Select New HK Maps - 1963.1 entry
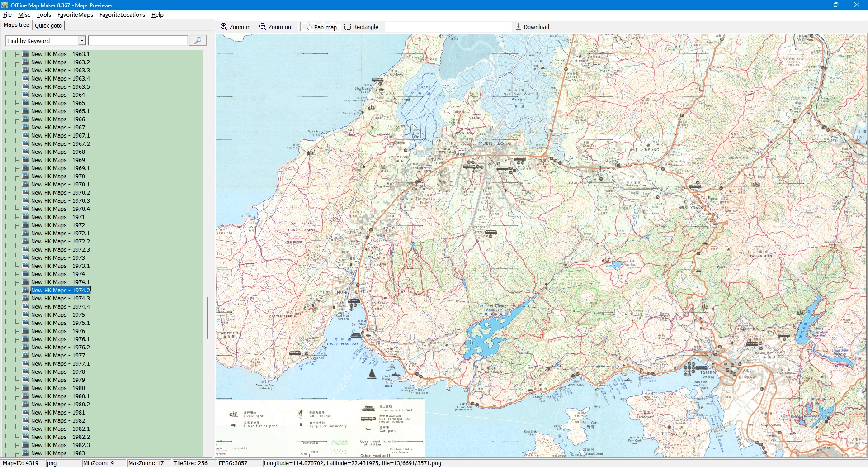Viewport: 868px width, 467px height. click(60, 54)
